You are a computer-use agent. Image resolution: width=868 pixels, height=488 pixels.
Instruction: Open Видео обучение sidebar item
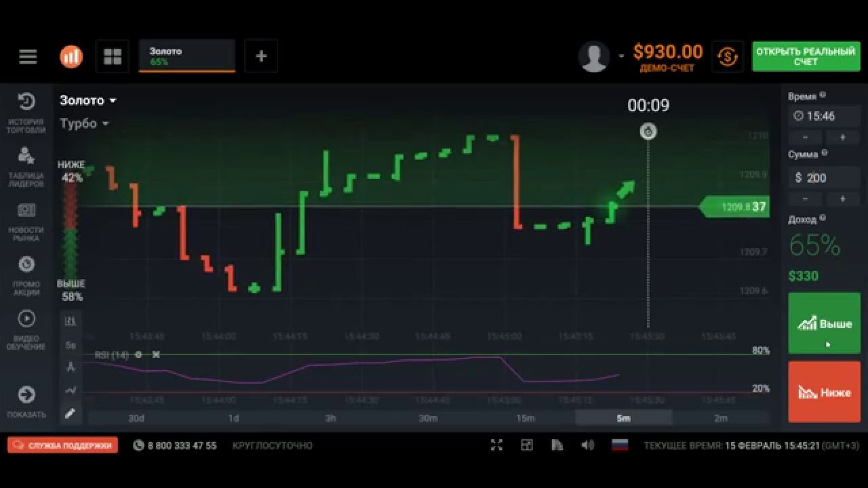26,330
